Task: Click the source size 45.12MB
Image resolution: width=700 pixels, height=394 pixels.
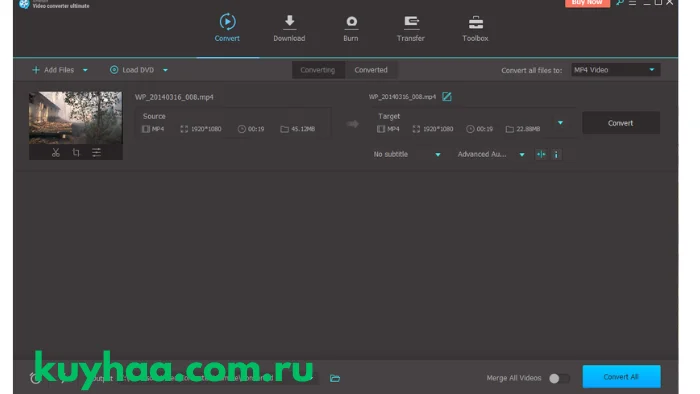Action: click(303, 129)
